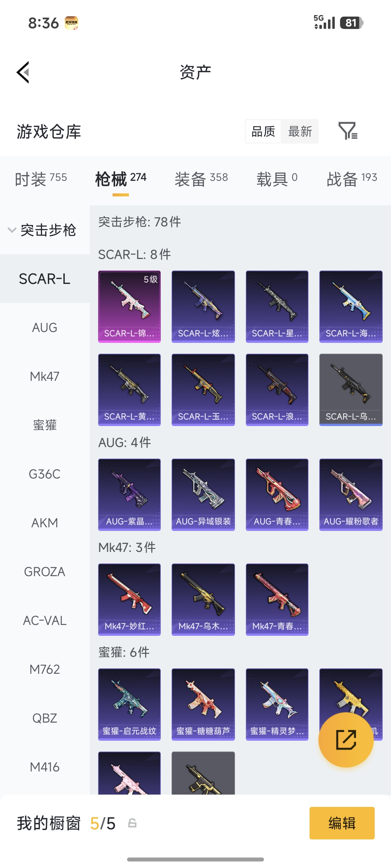Open the 蜜獾-糖糖葫芦 skin item

[x=203, y=704]
